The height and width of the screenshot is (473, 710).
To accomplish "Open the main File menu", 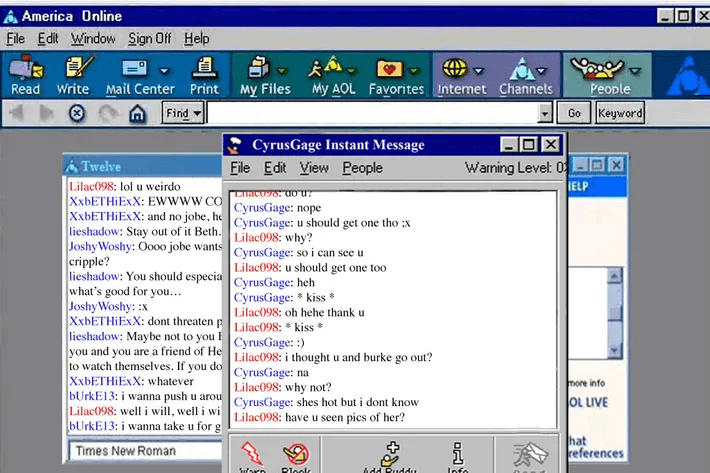I will [x=15, y=39].
